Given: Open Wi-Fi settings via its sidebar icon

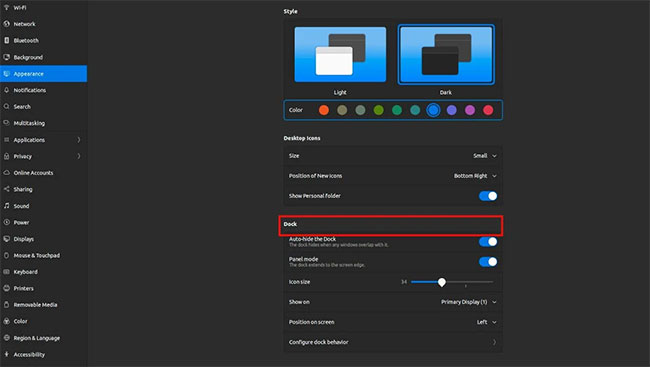Looking at the screenshot, I should (x=7, y=7).
